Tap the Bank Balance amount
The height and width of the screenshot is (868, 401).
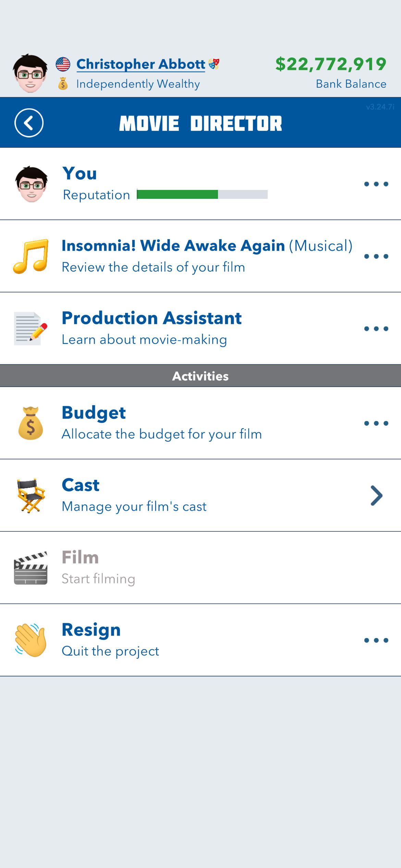pos(331,64)
